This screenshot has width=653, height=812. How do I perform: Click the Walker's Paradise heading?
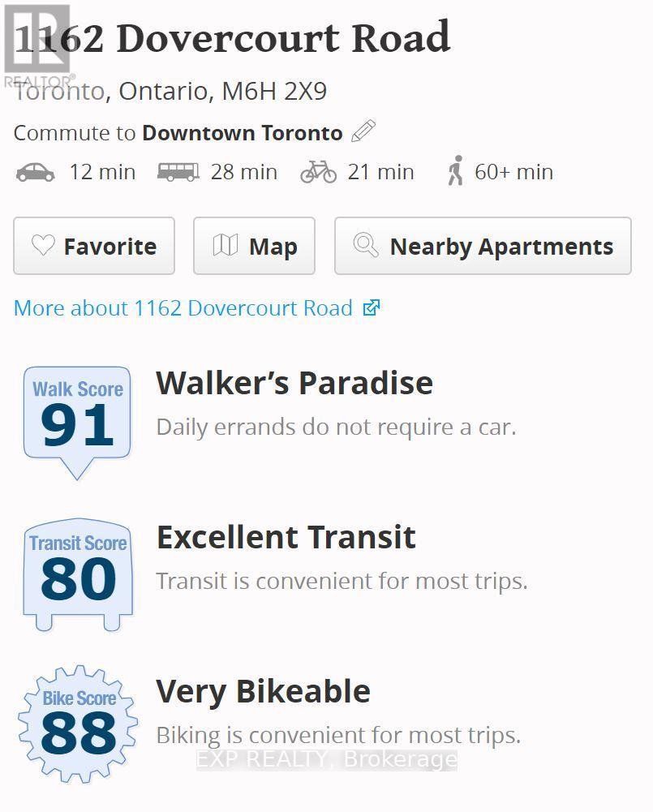tap(294, 383)
